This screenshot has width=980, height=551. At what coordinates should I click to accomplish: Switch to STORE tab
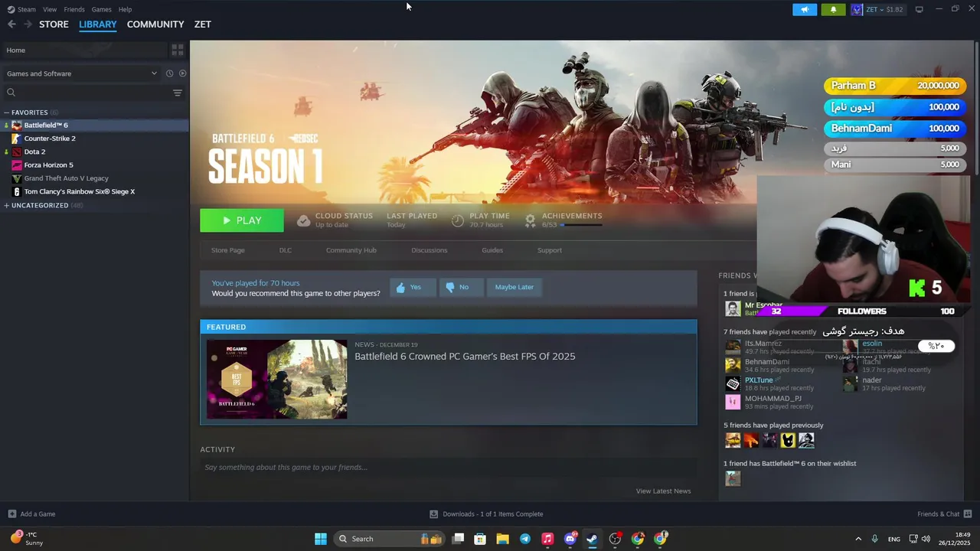54,24
